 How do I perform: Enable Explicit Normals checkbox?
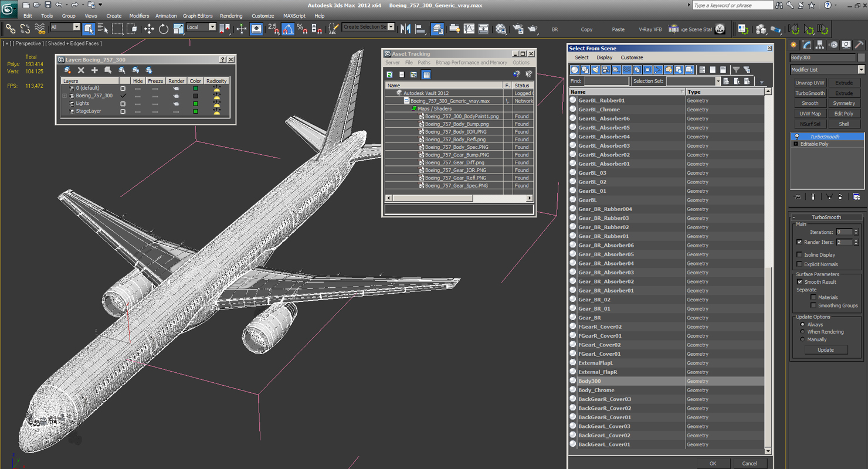point(799,264)
